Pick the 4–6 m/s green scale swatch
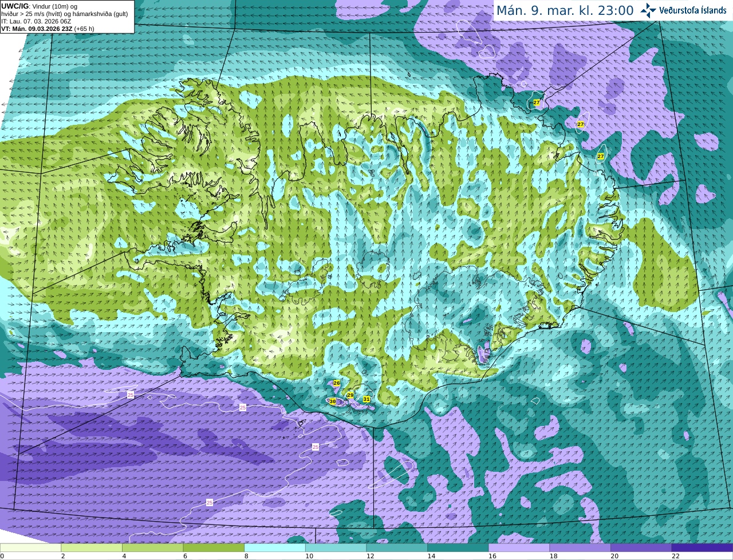 click(153, 547)
